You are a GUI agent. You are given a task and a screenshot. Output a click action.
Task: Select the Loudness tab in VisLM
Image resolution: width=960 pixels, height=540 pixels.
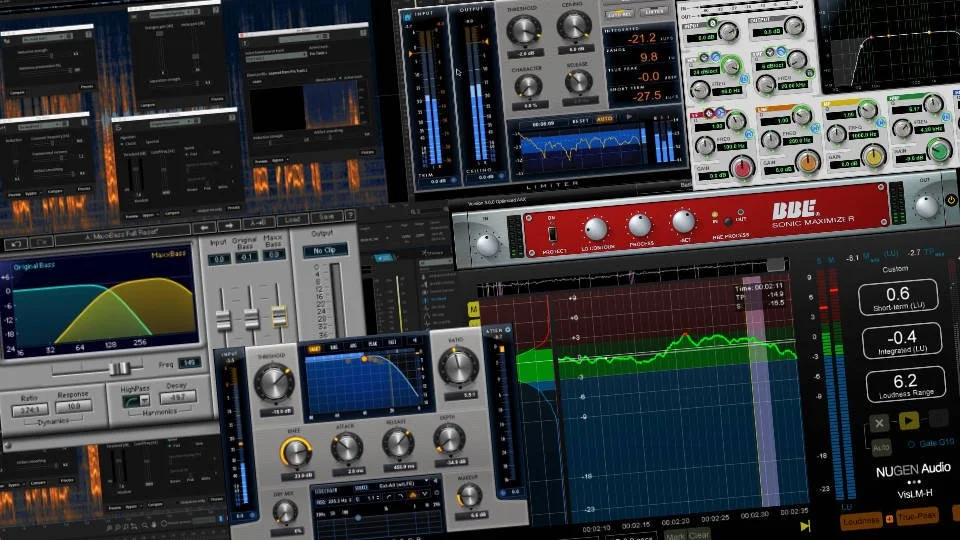click(x=861, y=521)
